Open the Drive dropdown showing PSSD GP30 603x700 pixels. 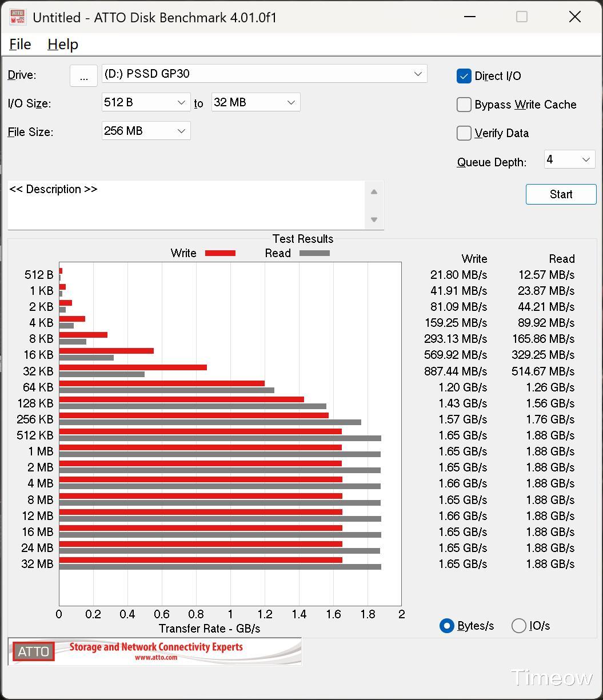tap(264, 74)
